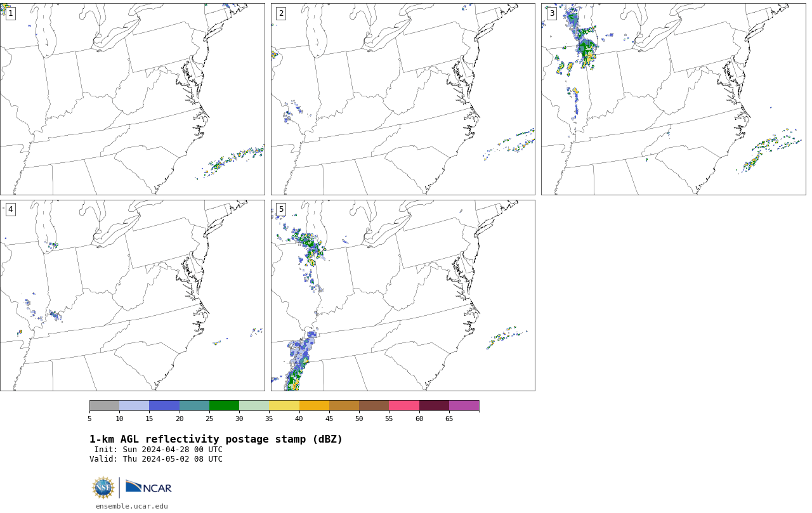Click the NSF logo

(103, 488)
